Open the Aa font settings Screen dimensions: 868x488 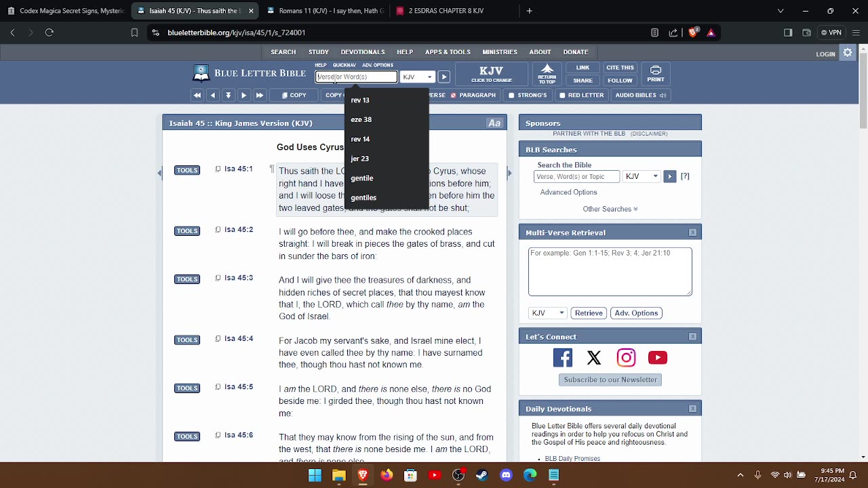click(494, 123)
